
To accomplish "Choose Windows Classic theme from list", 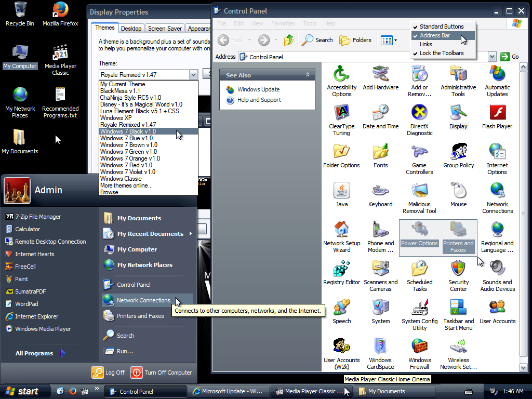I will click(x=149, y=179).
